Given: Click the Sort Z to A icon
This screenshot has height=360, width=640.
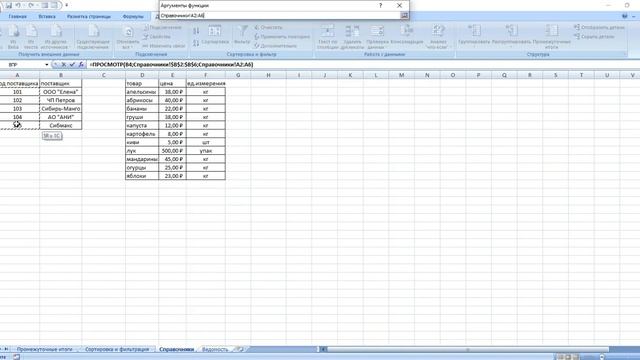Looking at the screenshot, I should (x=196, y=43).
